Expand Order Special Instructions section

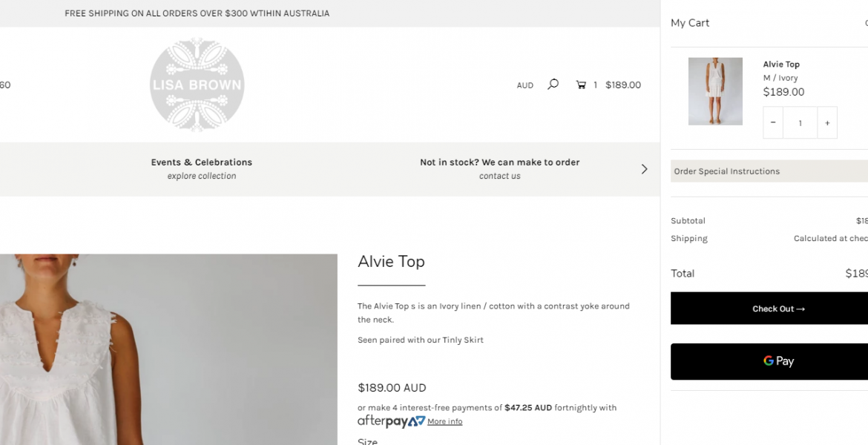pos(769,171)
